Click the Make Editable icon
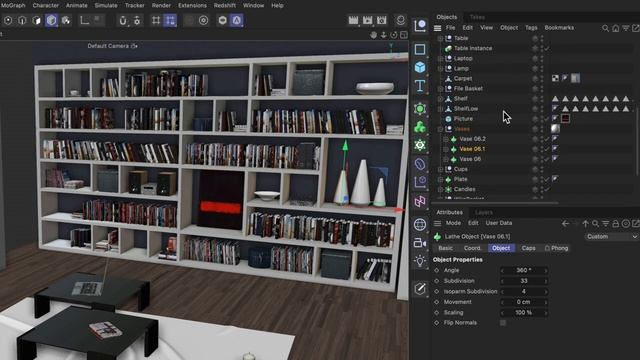Viewport: 640px width, 360px height. pos(420,289)
